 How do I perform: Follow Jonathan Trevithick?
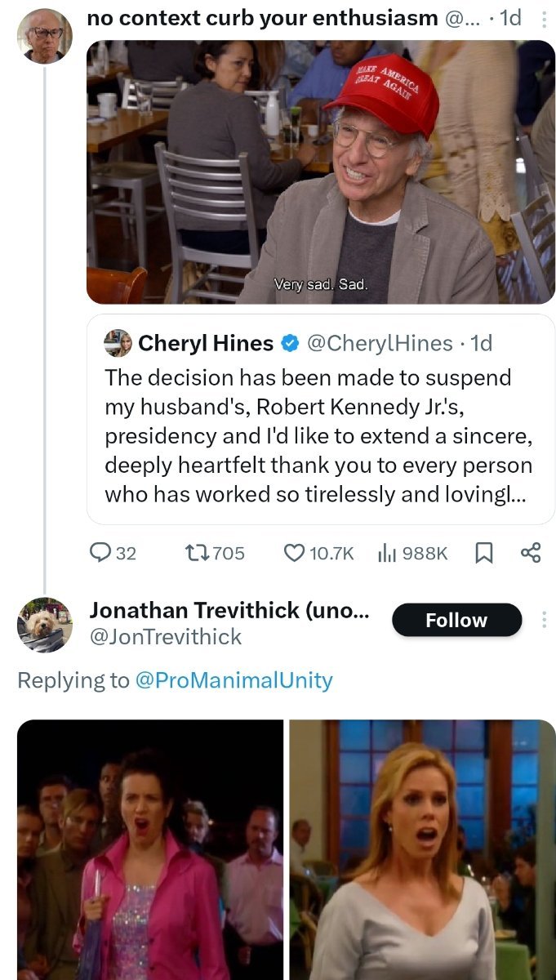[x=456, y=620]
